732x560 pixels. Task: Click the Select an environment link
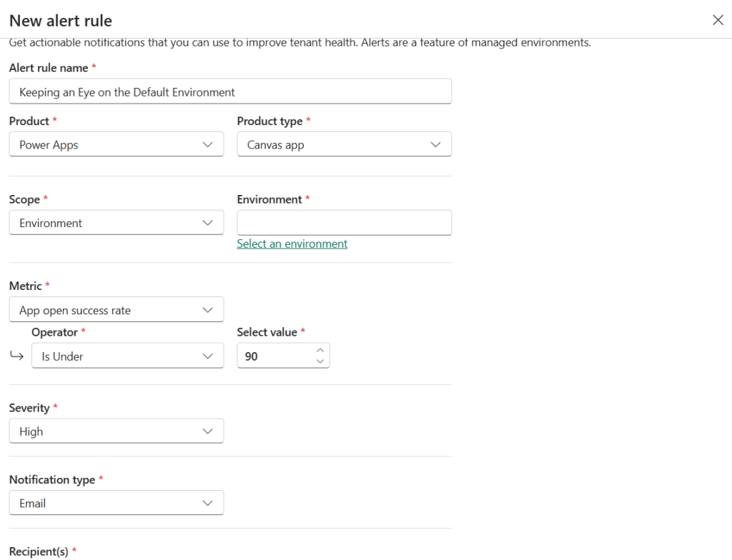(292, 244)
